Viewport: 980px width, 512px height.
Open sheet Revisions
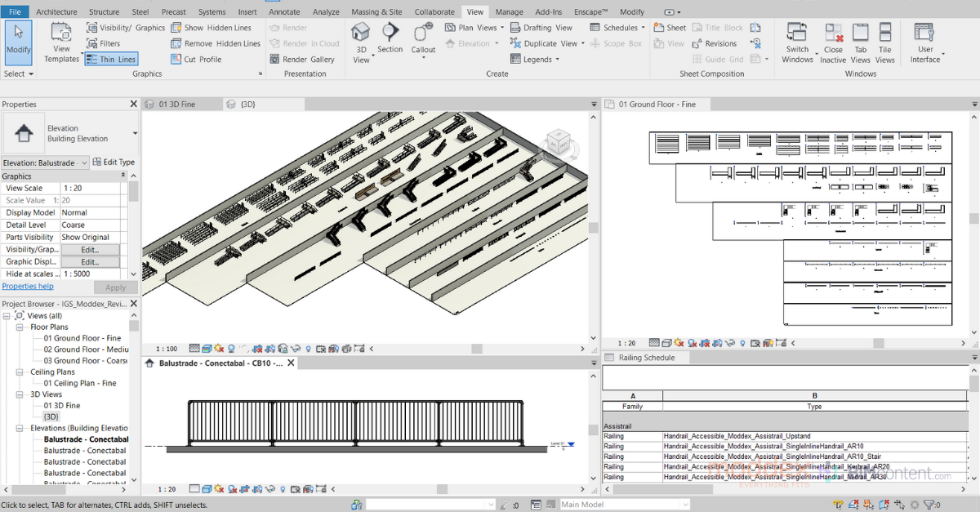[x=714, y=43]
